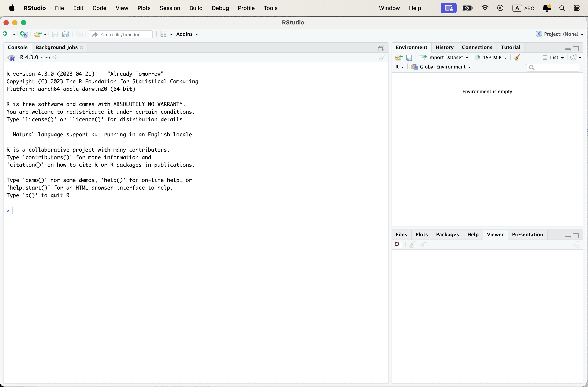
Task: Open the Workspace Panes layout dropdown
Action: tap(166, 34)
